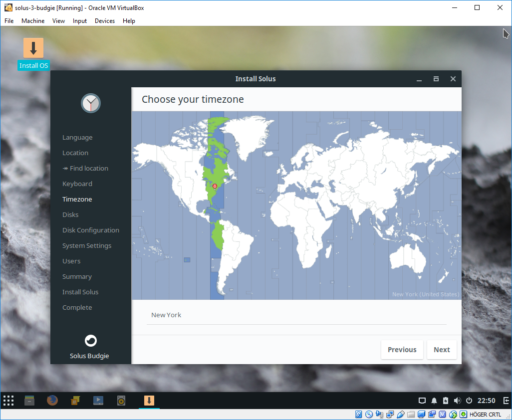Open the Input menu
The width and height of the screenshot is (512, 420).
(x=80, y=21)
